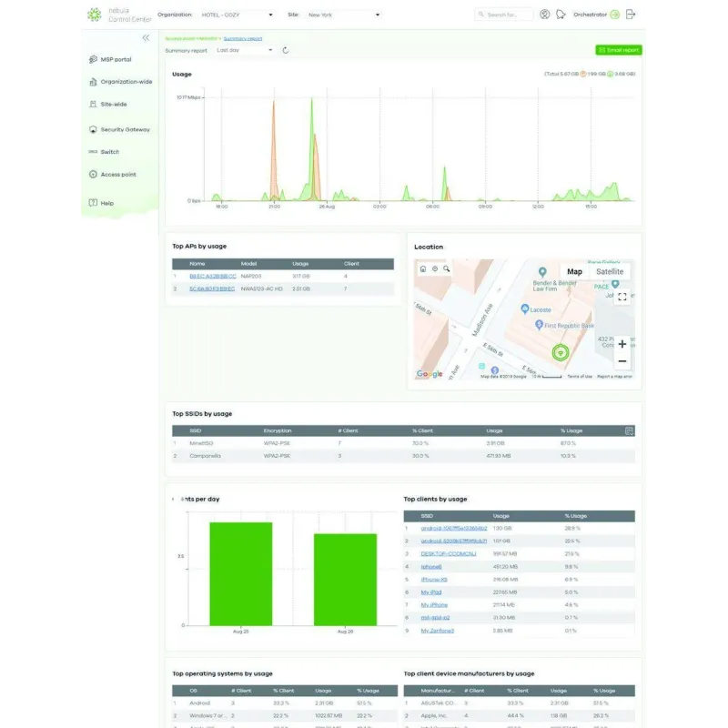
Task: Open the Organization dropdown showing HOTEL - COZY
Action: click(x=233, y=15)
